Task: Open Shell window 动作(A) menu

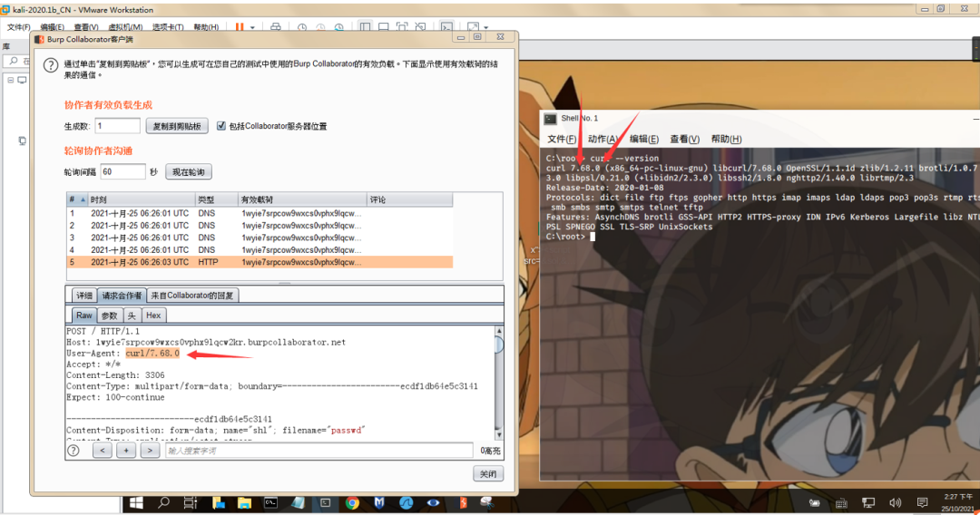Action: pyautogui.click(x=603, y=139)
